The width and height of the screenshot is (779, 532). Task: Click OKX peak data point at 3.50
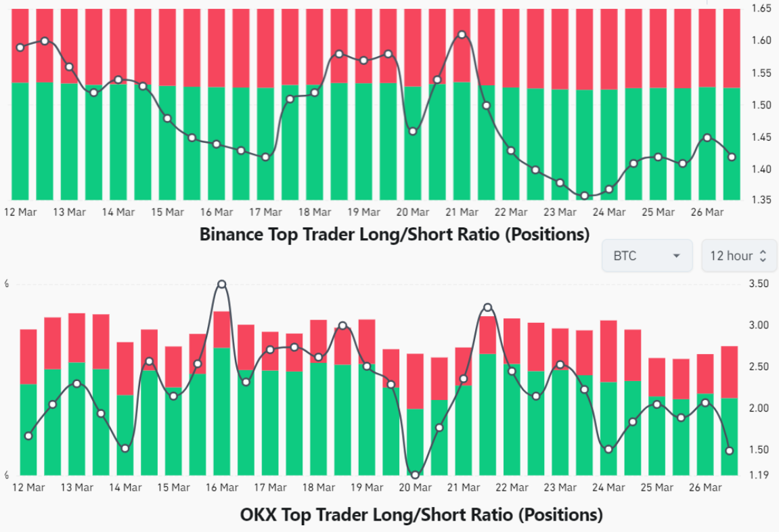(x=221, y=285)
